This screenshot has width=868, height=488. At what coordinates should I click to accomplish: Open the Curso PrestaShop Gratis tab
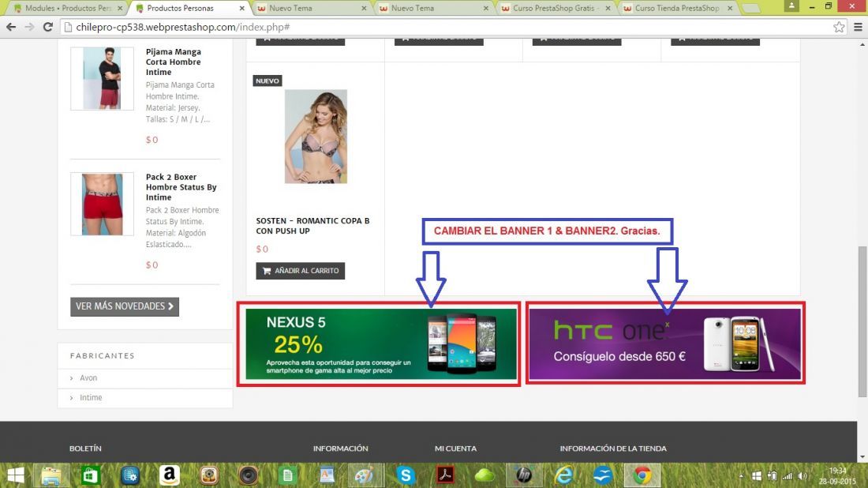[556, 8]
